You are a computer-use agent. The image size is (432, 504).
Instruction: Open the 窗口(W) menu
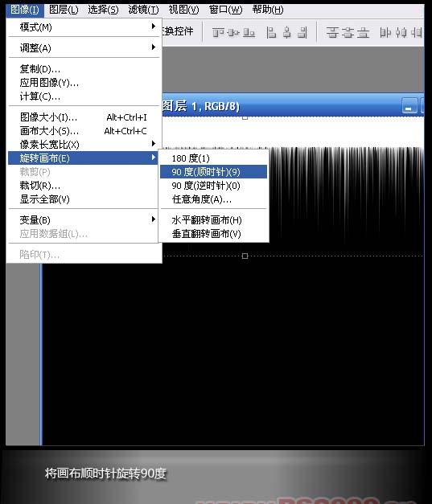click(x=225, y=10)
